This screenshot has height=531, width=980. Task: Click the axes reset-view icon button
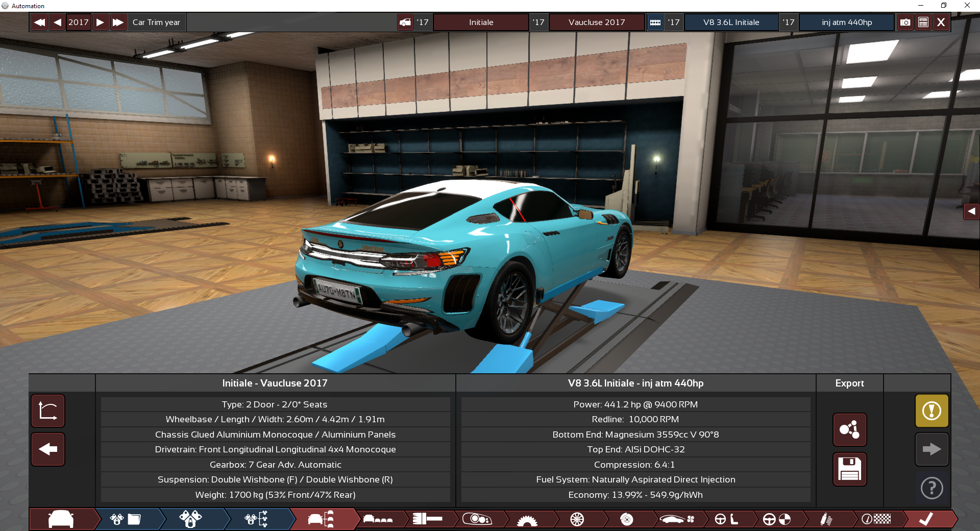tap(48, 411)
